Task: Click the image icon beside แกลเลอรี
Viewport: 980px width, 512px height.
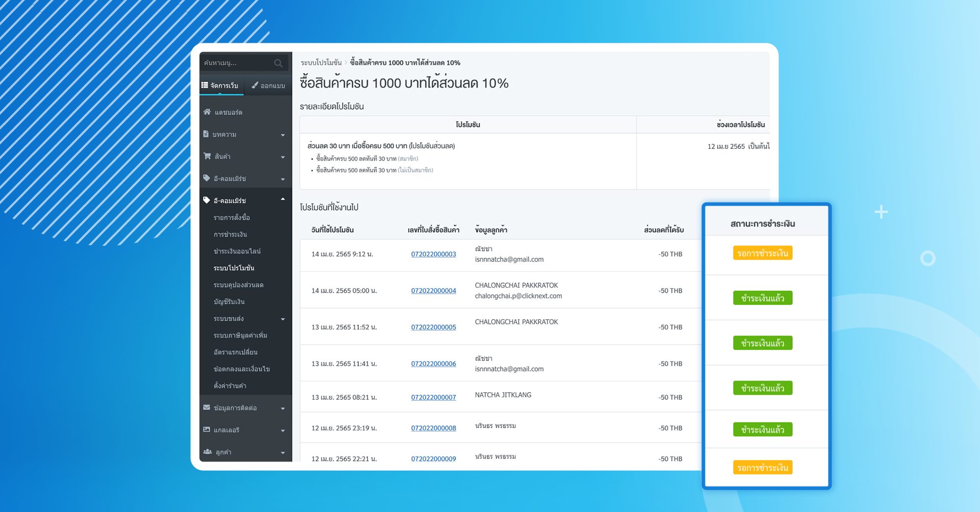Action: (207, 430)
